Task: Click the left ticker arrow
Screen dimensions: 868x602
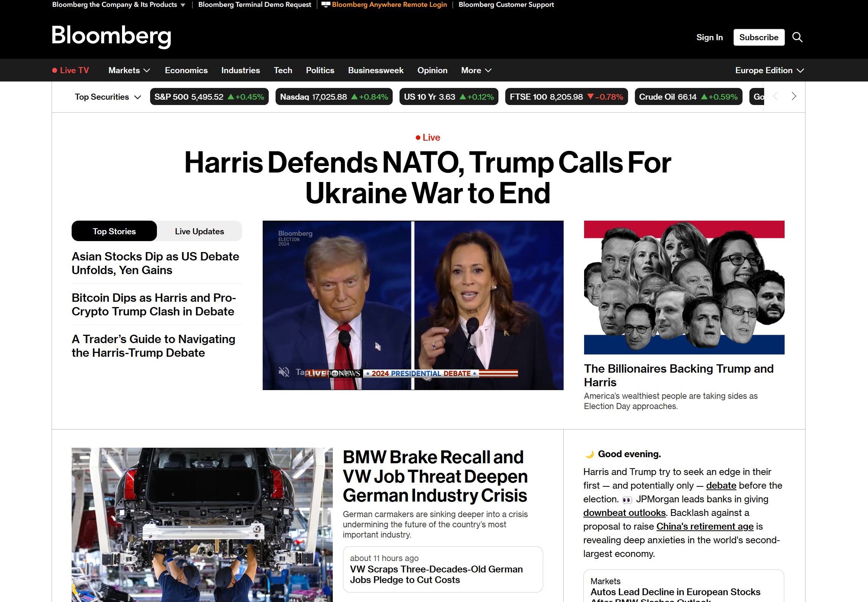Action: (x=775, y=96)
